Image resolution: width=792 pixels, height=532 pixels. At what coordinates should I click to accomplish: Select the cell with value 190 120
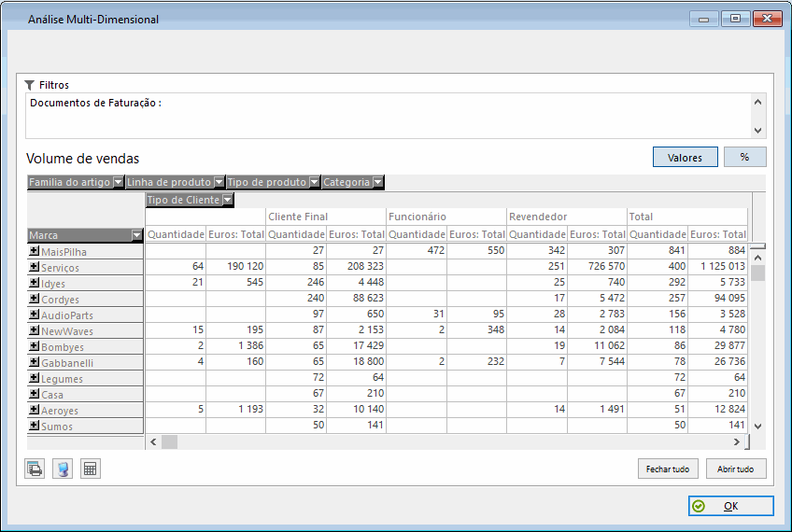tap(236, 266)
